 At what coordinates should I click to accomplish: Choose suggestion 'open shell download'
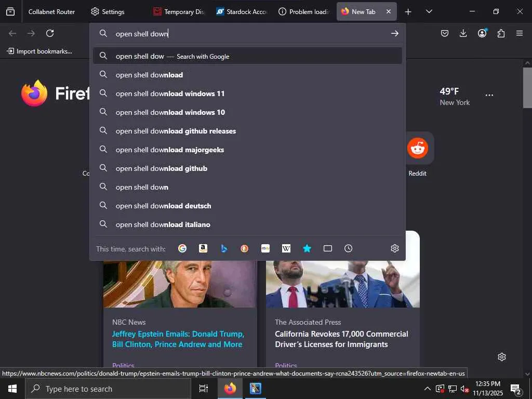pyautogui.click(x=247, y=75)
